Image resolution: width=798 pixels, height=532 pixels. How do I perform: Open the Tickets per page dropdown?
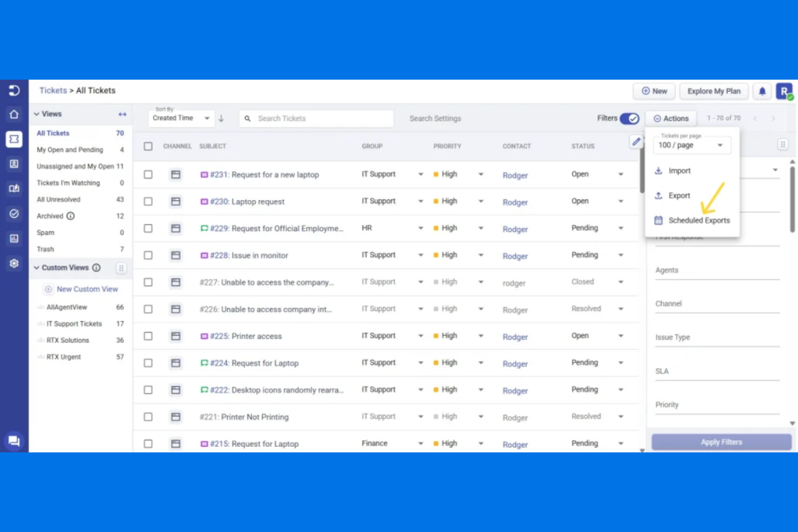[x=692, y=145]
